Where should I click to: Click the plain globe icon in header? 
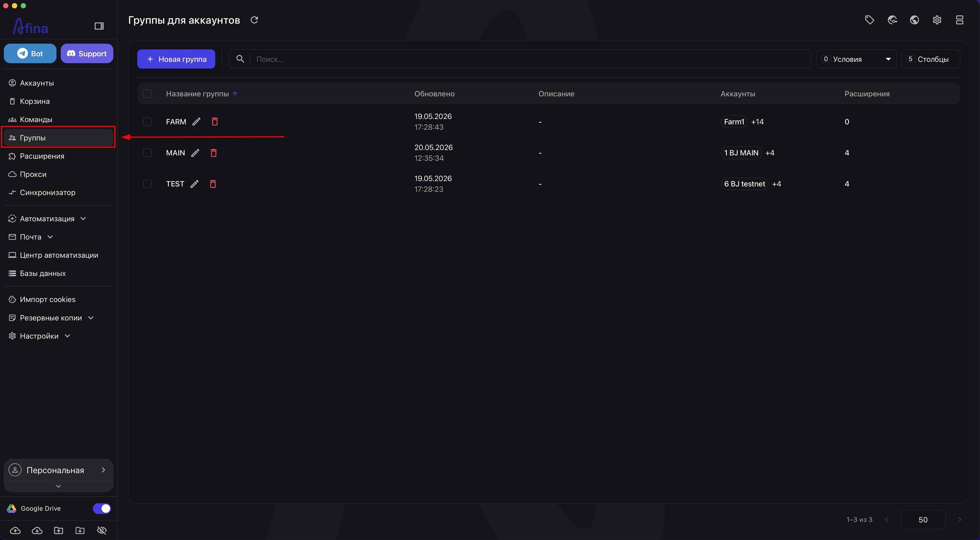click(914, 20)
